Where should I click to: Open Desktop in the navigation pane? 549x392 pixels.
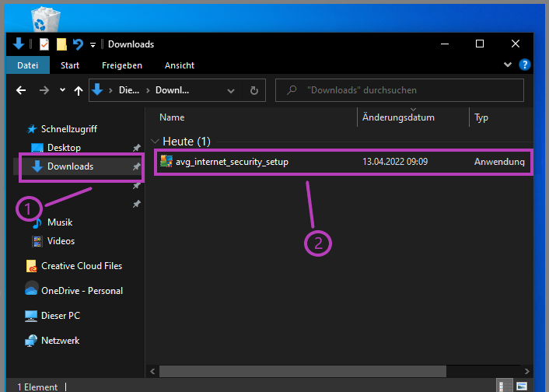64,148
